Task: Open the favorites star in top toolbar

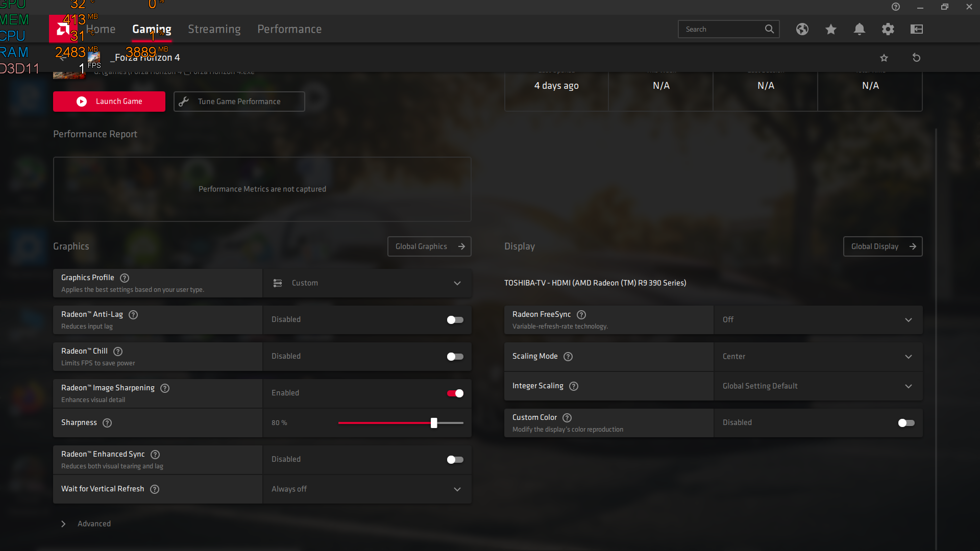Action: pos(831,29)
